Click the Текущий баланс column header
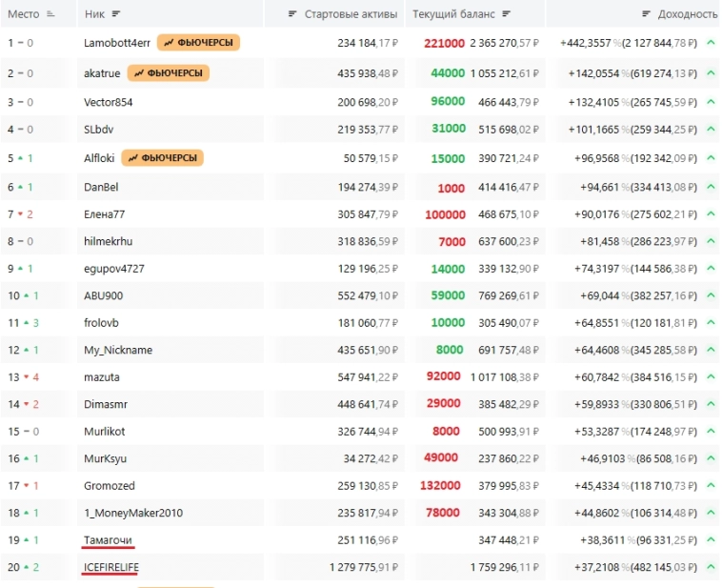The height and width of the screenshot is (588, 722). click(x=453, y=14)
